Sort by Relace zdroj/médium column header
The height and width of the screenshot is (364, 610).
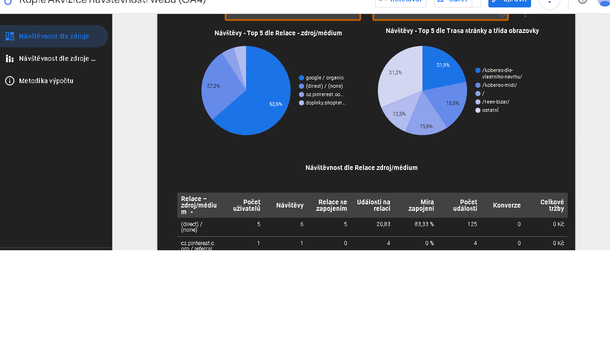pyautogui.click(x=199, y=205)
